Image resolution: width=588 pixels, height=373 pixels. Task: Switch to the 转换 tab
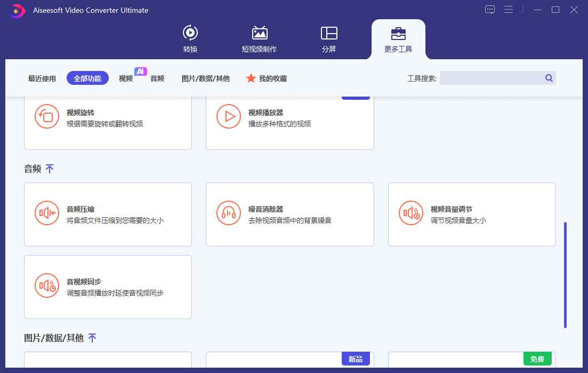pos(190,39)
